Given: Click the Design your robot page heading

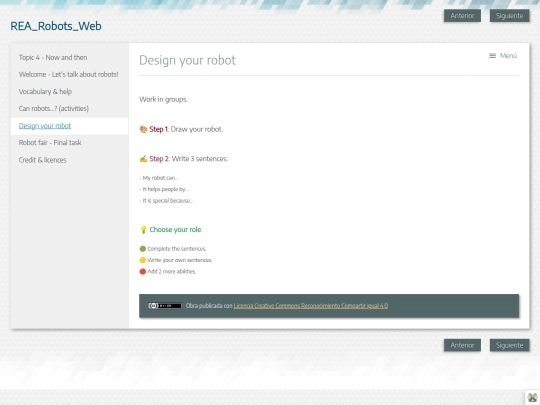Looking at the screenshot, I should click(187, 60).
